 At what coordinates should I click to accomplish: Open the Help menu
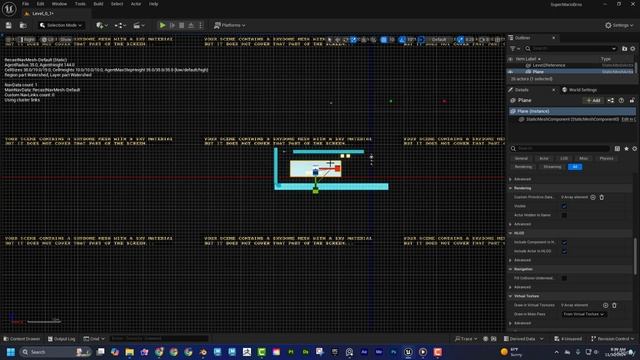coord(153,4)
